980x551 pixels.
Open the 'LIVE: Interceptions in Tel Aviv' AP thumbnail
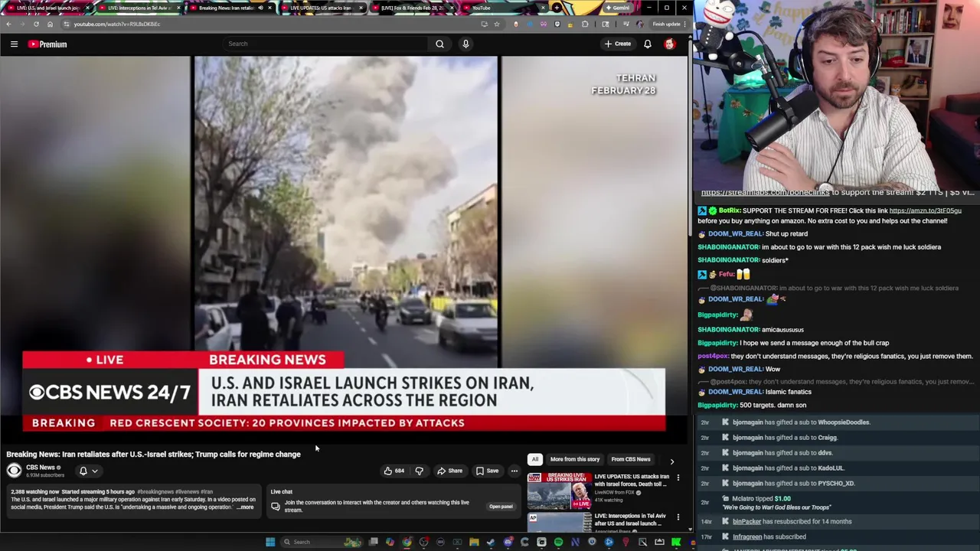[x=559, y=523]
